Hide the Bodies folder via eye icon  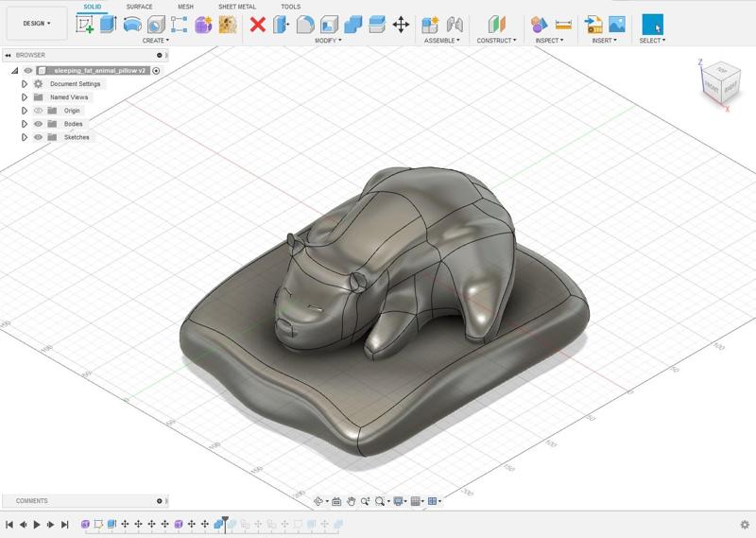pyautogui.click(x=39, y=124)
